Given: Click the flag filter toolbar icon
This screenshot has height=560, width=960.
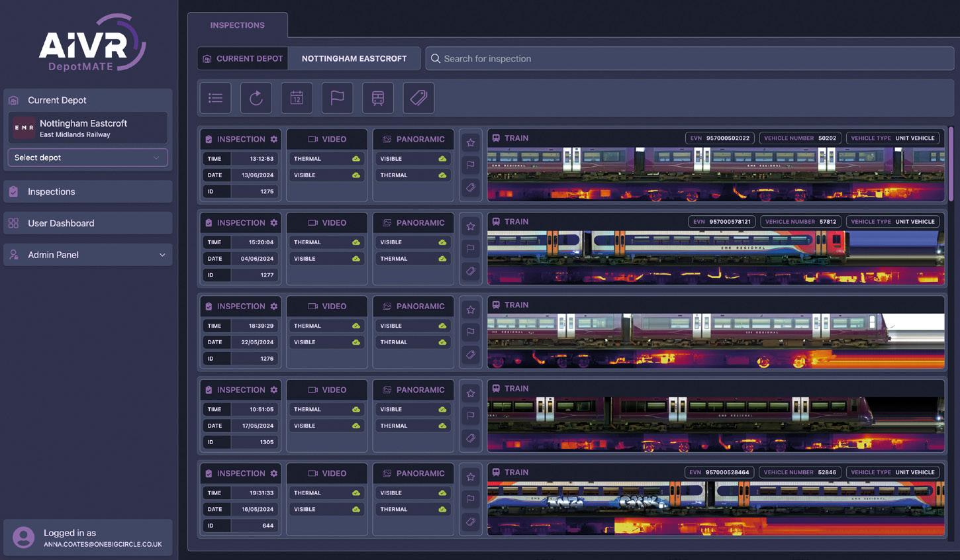Looking at the screenshot, I should (x=337, y=98).
